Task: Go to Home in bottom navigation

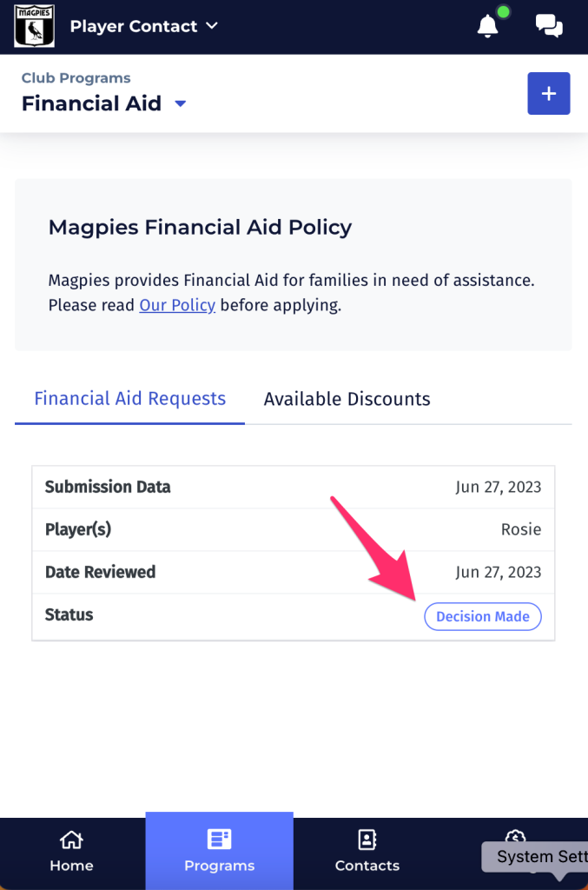Action: tap(71, 852)
